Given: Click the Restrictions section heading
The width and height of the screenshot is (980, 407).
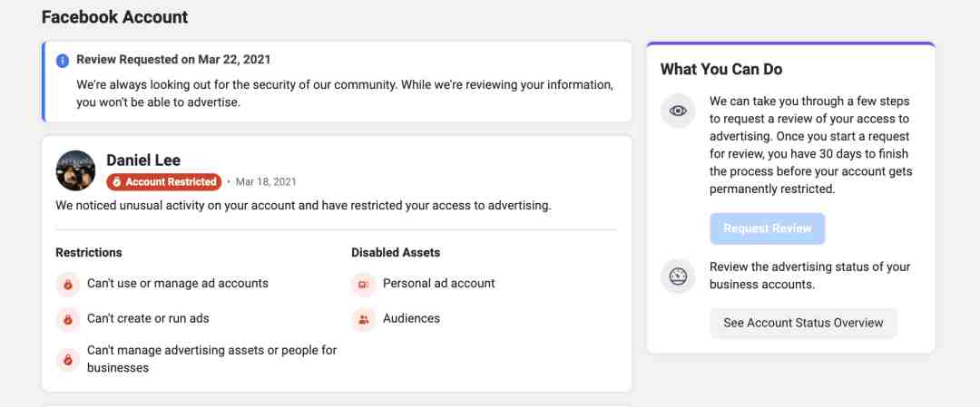Looking at the screenshot, I should [x=89, y=253].
